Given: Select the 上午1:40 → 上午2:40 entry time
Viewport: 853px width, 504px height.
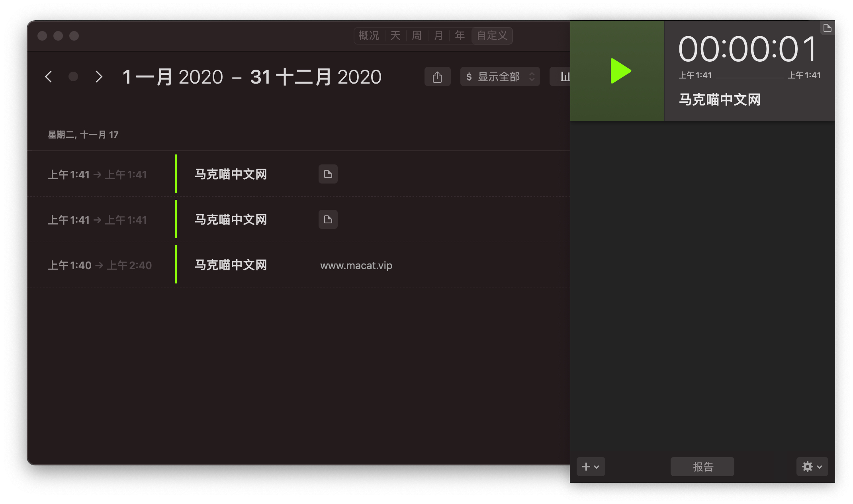Looking at the screenshot, I should [x=100, y=265].
